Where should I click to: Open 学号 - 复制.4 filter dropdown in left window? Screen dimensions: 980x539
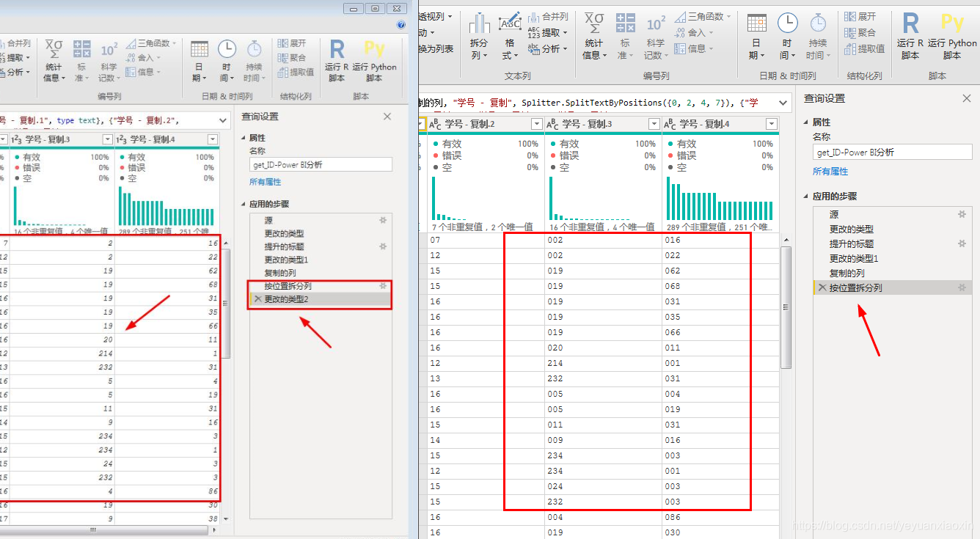pyautogui.click(x=213, y=139)
